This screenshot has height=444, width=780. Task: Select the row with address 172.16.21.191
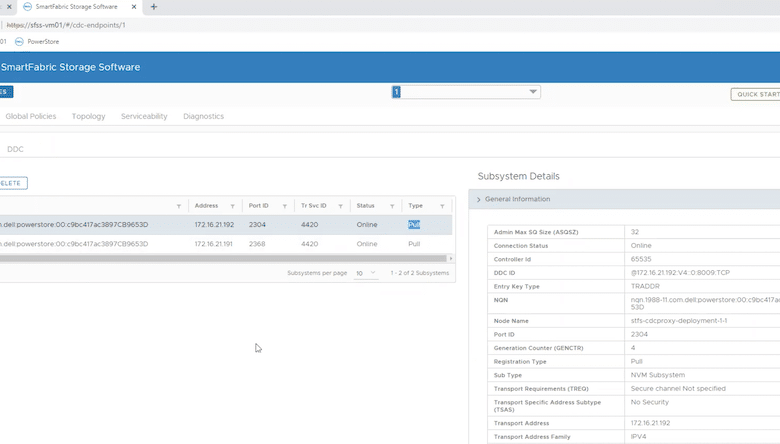pyautogui.click(x=226, y=244)
